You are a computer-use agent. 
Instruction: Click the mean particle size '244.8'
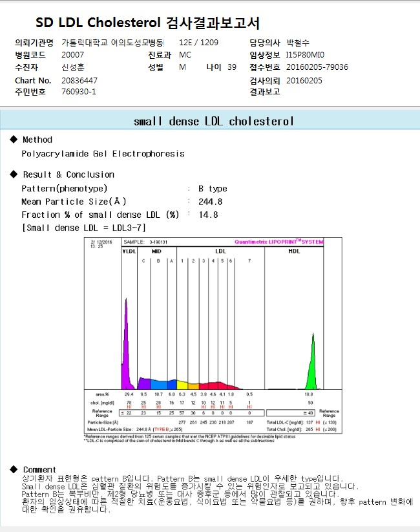click(211, 202)
